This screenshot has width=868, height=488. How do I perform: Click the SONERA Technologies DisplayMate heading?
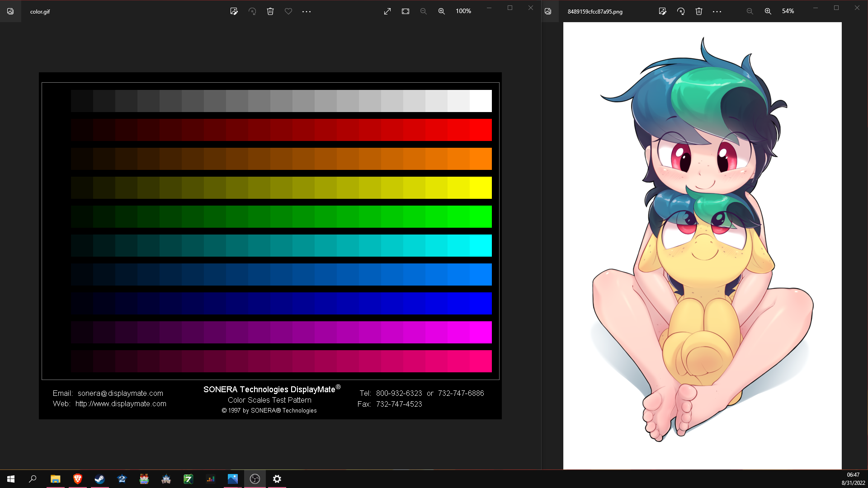tap(272, 389)
